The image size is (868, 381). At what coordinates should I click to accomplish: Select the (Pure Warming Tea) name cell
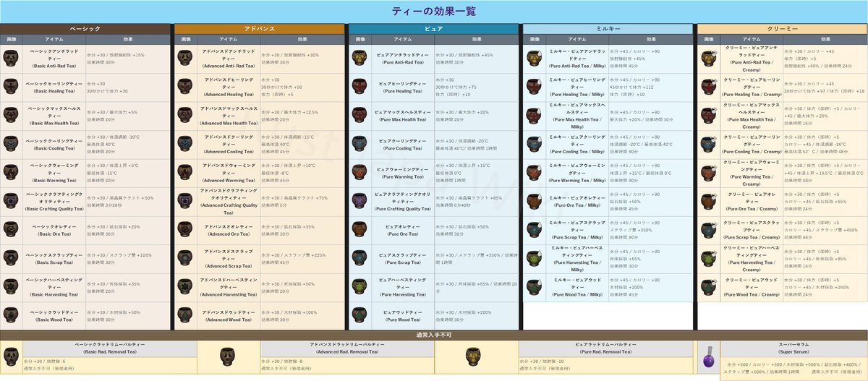pyautogui.click(x=402, y=172)
